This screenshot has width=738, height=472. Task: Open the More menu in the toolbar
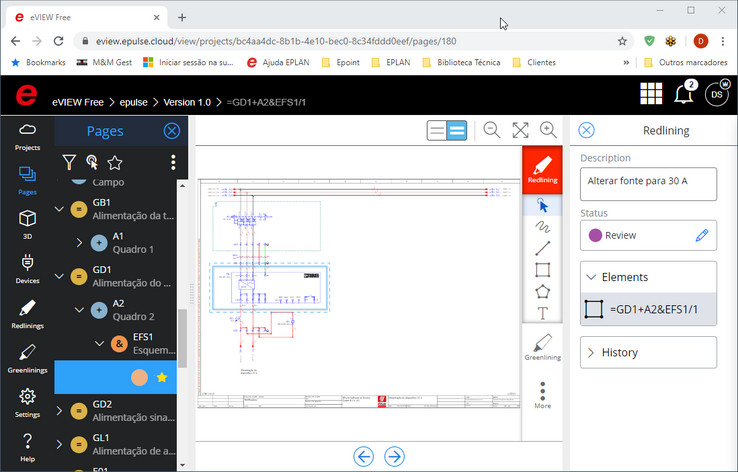click(543, 394)
